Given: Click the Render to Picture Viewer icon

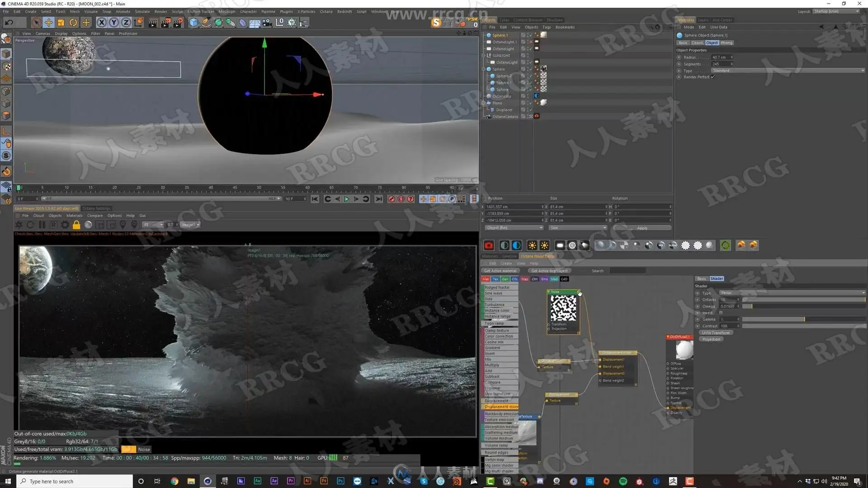Looking at the screenshot, I should coord(165,22).
